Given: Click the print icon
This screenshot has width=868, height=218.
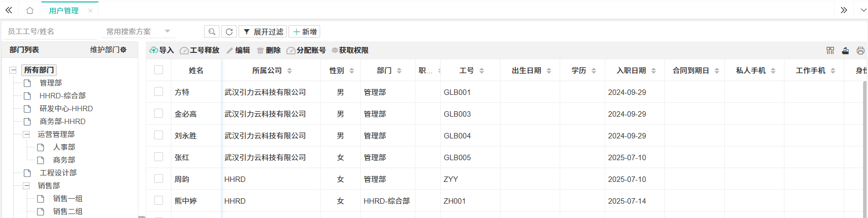Looking at the screenshot, I should click(x=860, y=50).
